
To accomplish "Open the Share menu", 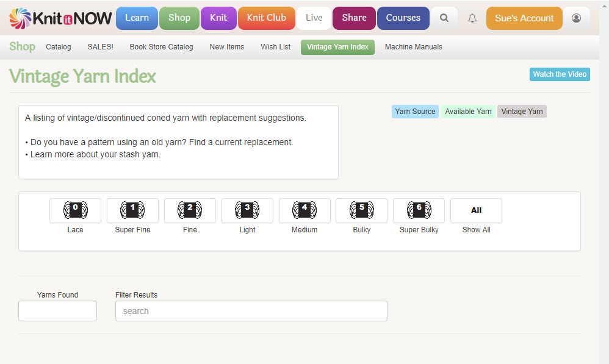I will pos(354,18).
